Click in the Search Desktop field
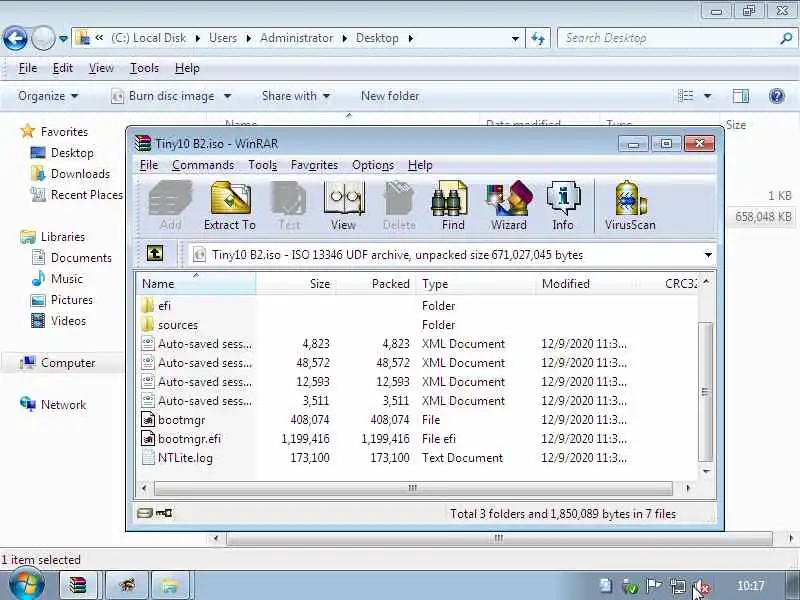 click(x=668, y=38)
